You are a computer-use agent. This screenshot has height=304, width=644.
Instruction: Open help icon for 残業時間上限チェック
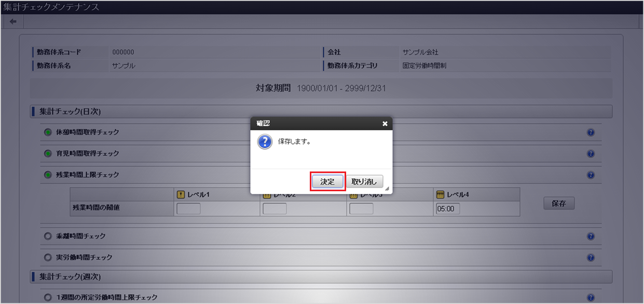click(x=591, y=175)
